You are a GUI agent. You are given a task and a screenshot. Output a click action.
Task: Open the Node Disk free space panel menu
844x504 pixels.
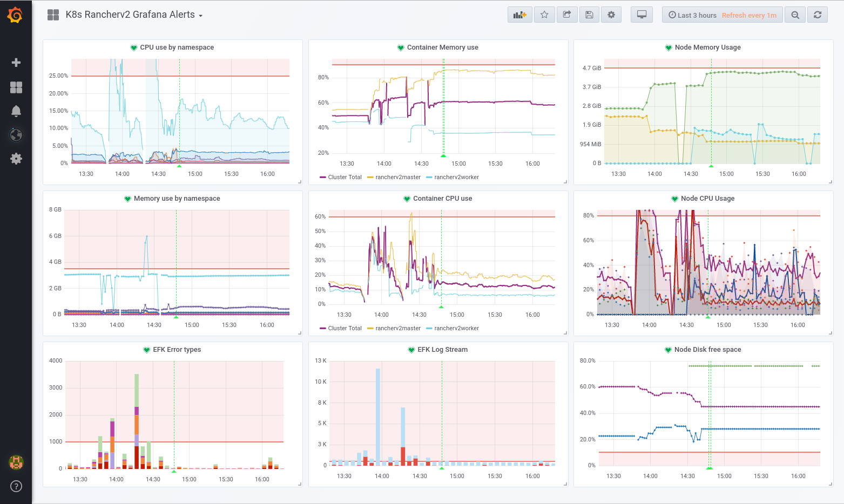click(707, 350)
